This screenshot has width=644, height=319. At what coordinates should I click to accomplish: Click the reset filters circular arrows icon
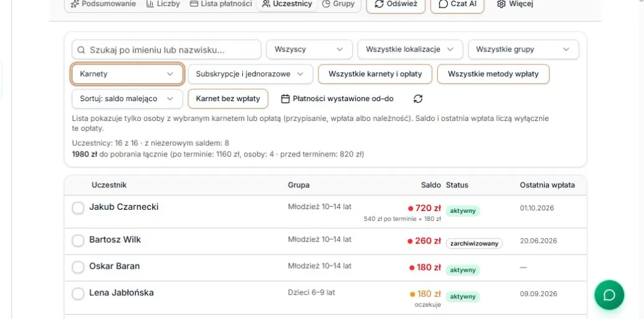point(418,99)
